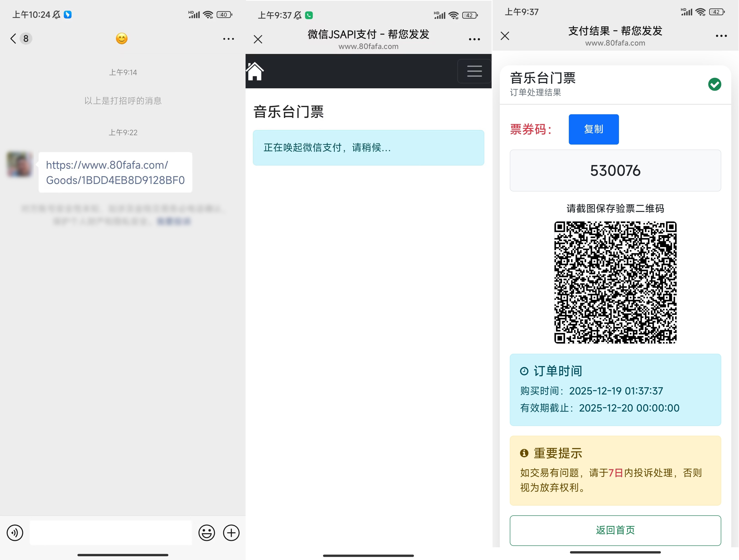Tap the plus icon for more attachments
The width and height of the screenshot is (739, 560).
click(231, 533)
